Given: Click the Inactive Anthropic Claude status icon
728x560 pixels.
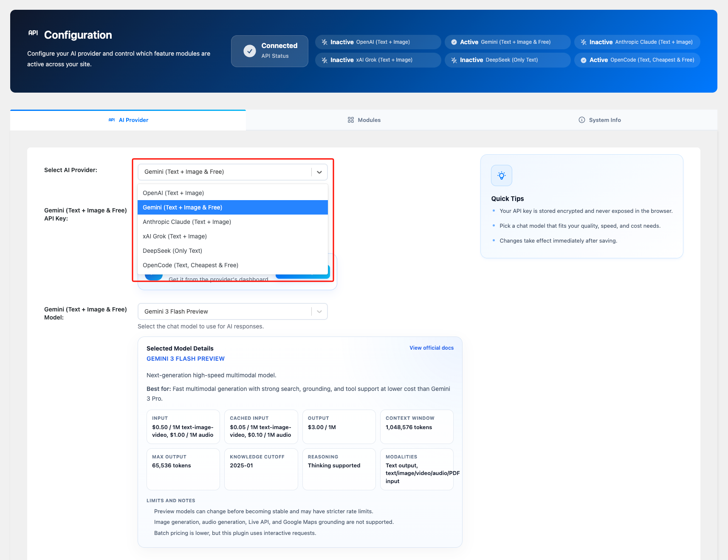Looking at the screenshot, I should click(x=584, y=42).
